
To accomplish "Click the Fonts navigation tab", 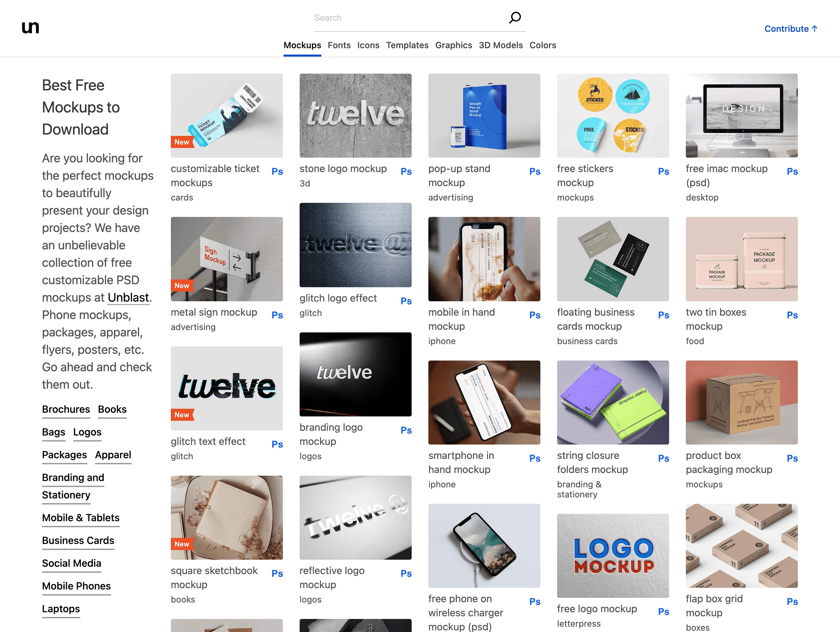I will [339, 45].
